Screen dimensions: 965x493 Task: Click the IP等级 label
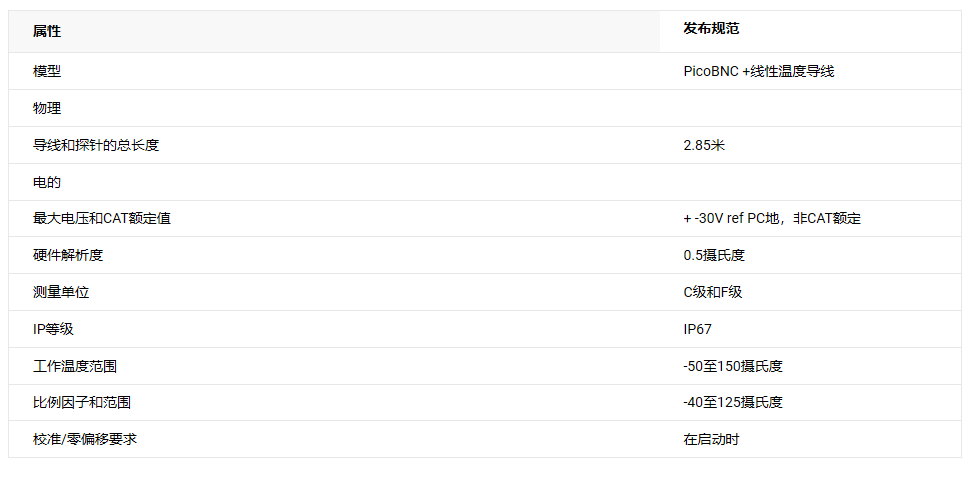(x=53, y=329)
